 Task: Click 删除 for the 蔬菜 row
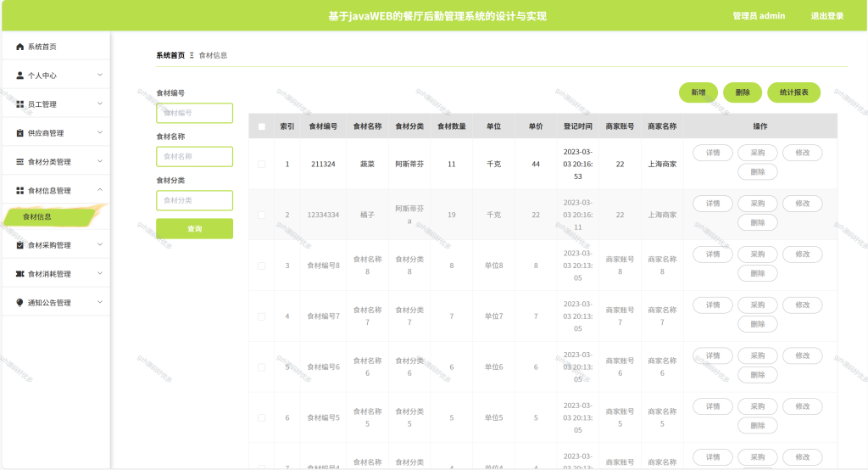click(x=758, y=172)
